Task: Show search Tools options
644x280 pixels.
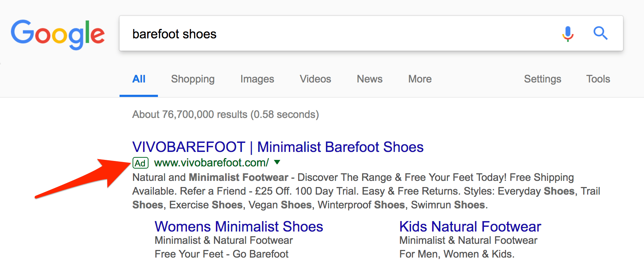Action: (598, 79)
